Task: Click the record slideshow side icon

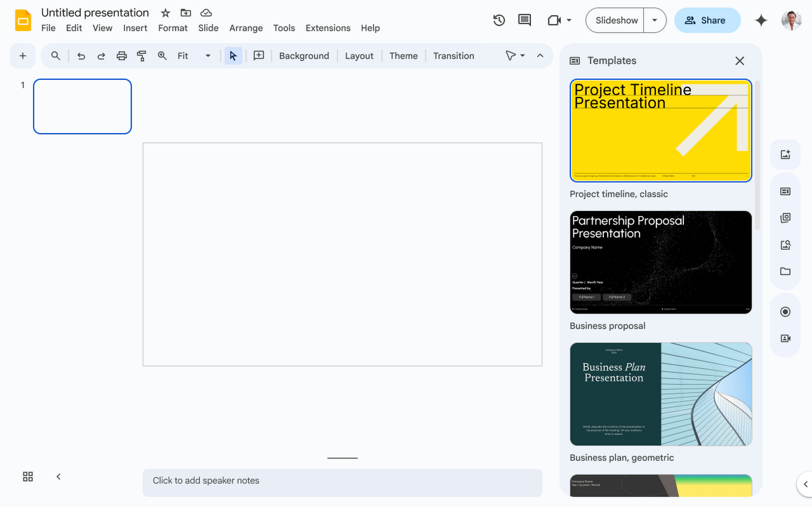Action: tap(785, 312)
